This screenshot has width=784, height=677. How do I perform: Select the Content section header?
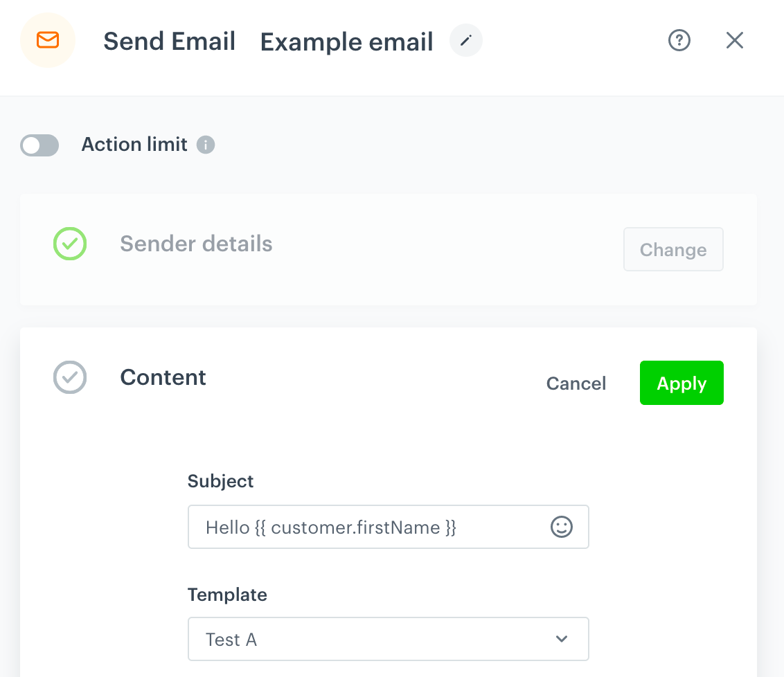[163, 377]
